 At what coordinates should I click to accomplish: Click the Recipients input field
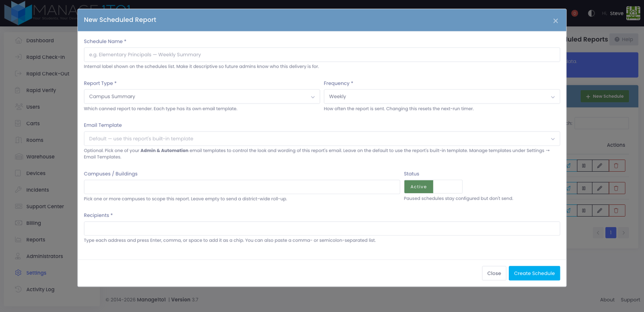tap(322, 229)
